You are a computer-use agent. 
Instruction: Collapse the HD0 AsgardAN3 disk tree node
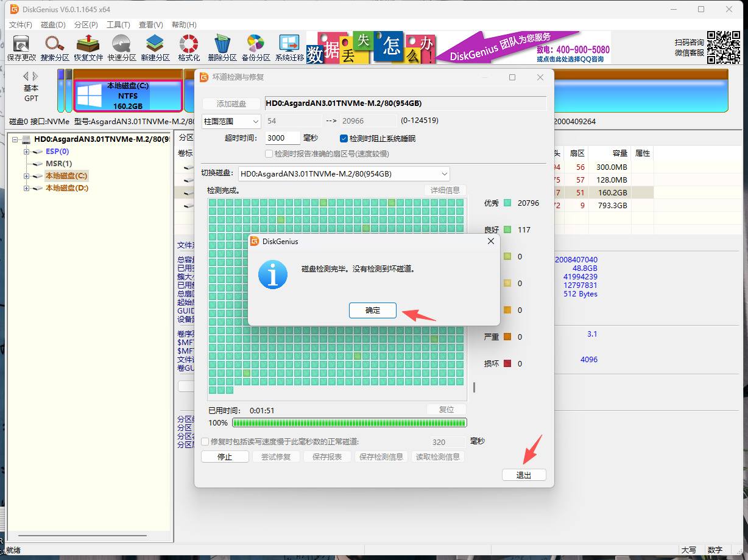(15, 139)
